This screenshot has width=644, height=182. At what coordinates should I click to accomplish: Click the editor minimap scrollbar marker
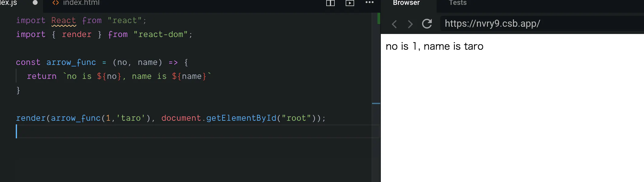(x=376, y=103)
